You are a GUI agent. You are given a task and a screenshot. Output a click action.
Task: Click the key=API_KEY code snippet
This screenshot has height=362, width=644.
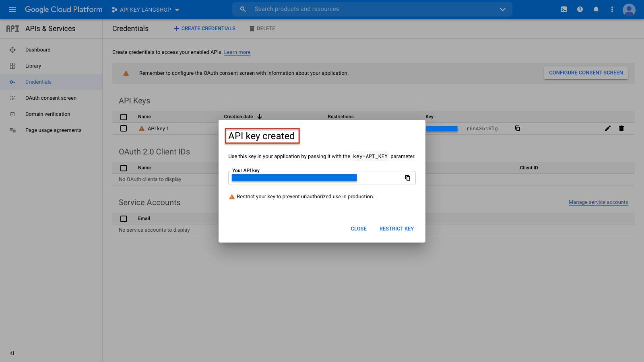370,156
